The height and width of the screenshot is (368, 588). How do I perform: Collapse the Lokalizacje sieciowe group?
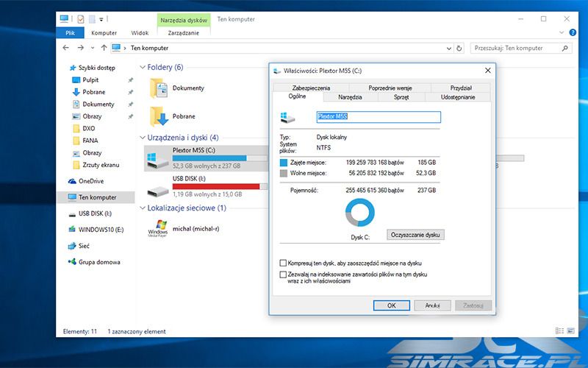pos(143,208)
